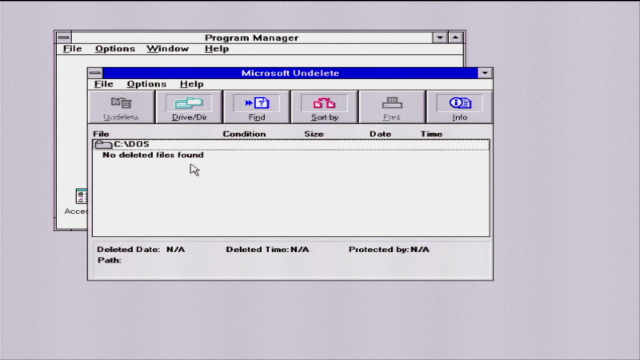This screenshot has width=640, height=360.
Task: Click the Microsoft Undelete title bar
Action: tap(290, 73)
